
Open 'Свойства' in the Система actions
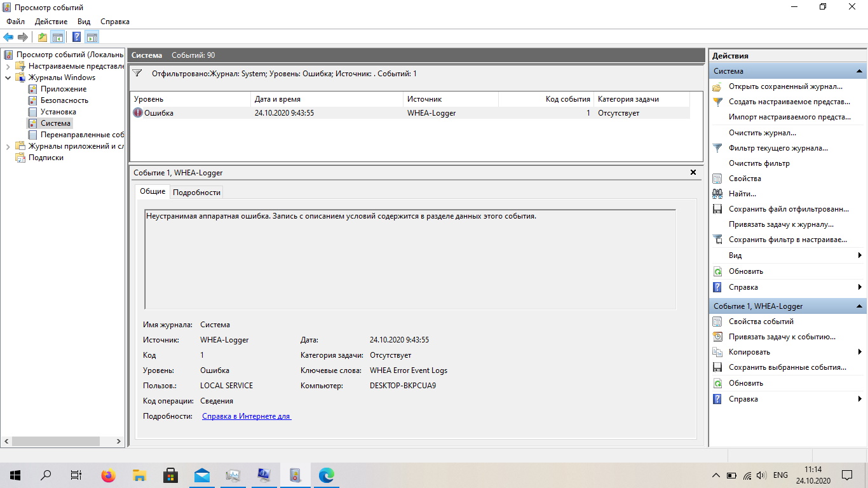tap(745, 179)
